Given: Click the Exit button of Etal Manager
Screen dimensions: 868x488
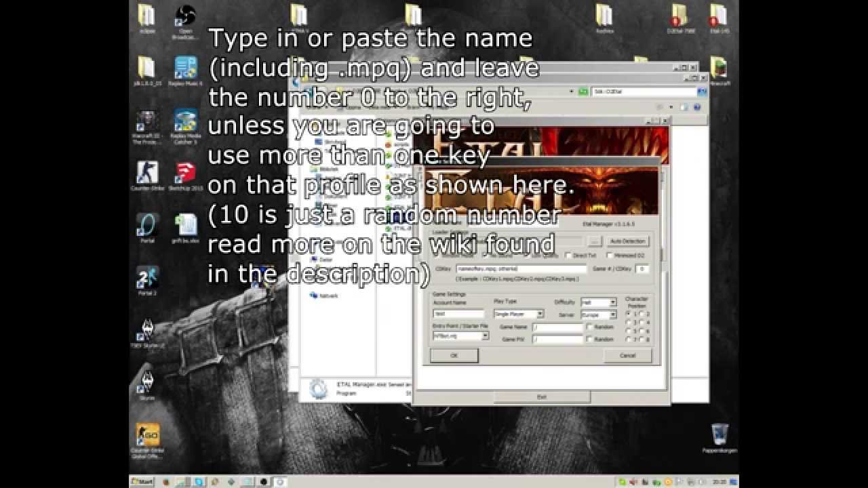Looking at the screenshot, I should click(x=541, y=397).
